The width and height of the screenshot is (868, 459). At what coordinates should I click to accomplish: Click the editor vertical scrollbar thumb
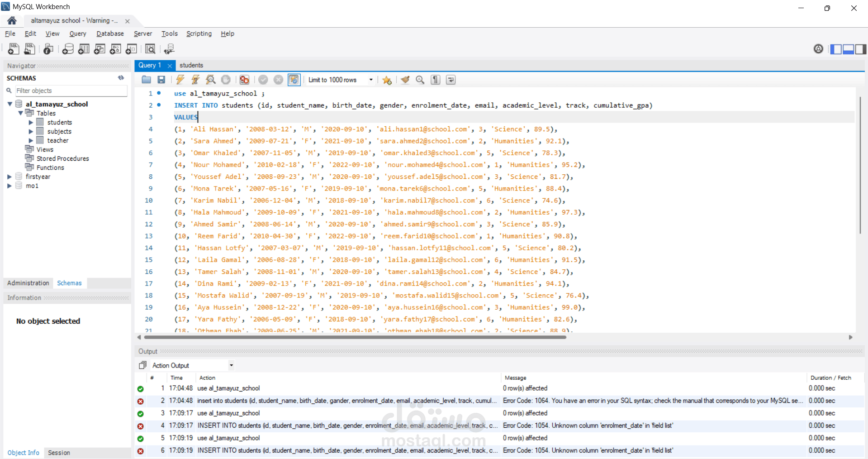coord(860,165)
